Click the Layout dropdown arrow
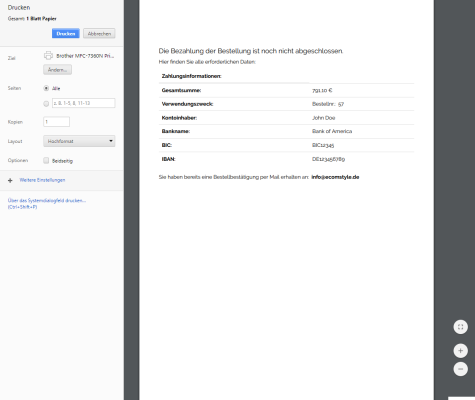The width and height of the screenshot is (475, 400). pyautogui.click(x=111, y=141)
